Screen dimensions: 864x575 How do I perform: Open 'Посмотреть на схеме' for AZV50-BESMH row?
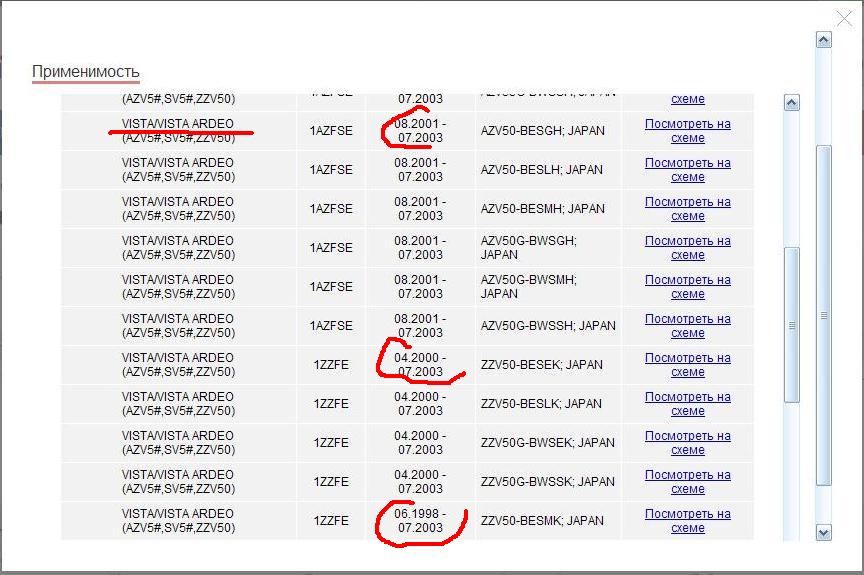point(687,209)
